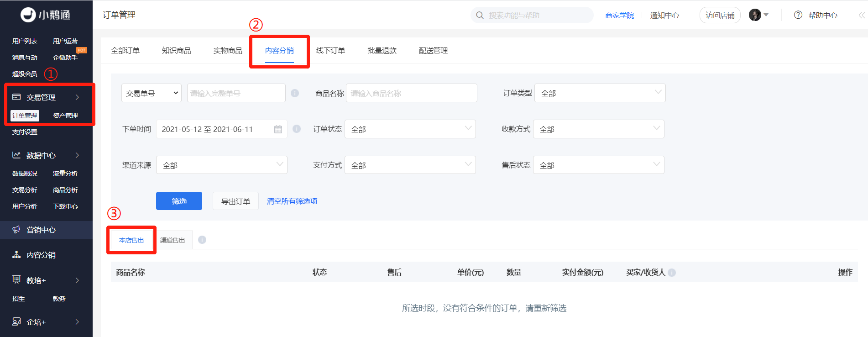Collapse panel with double chevron icon

pos(861,15)
